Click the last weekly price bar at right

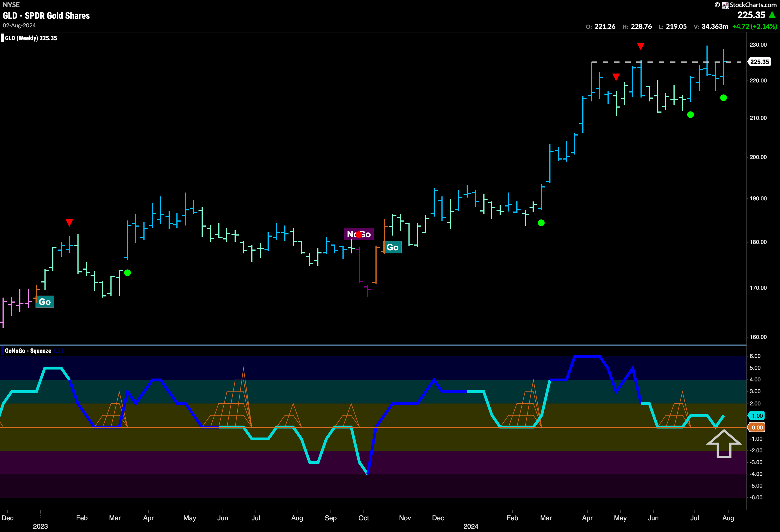(724, 67)
